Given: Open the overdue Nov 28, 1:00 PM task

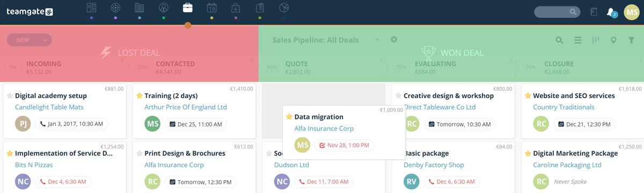Looking at the screenshot, I should 344,145.
